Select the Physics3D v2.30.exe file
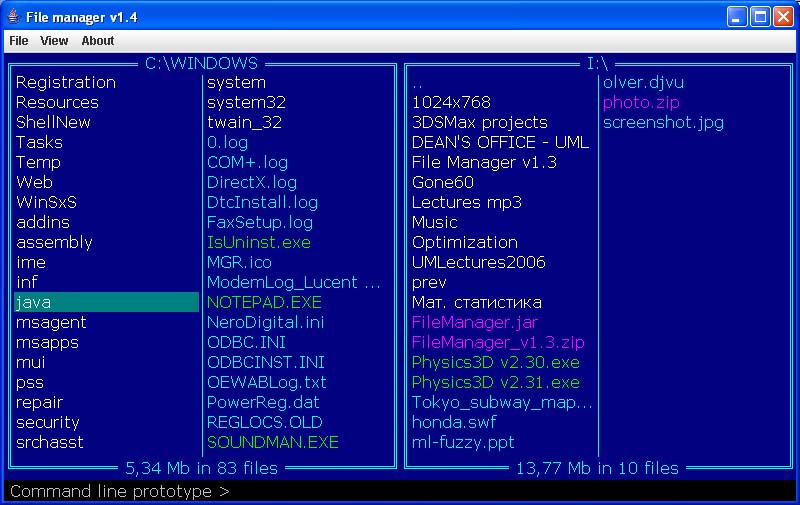Viewport: 800px width, 505px height. coord(495,363)
